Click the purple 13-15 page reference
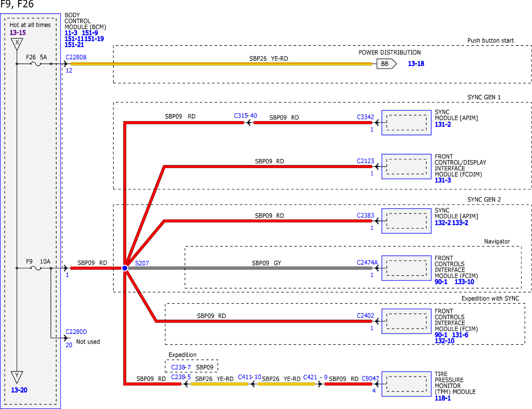The height and width of the screenshot is (409, 532). click(x=18, y=32)
